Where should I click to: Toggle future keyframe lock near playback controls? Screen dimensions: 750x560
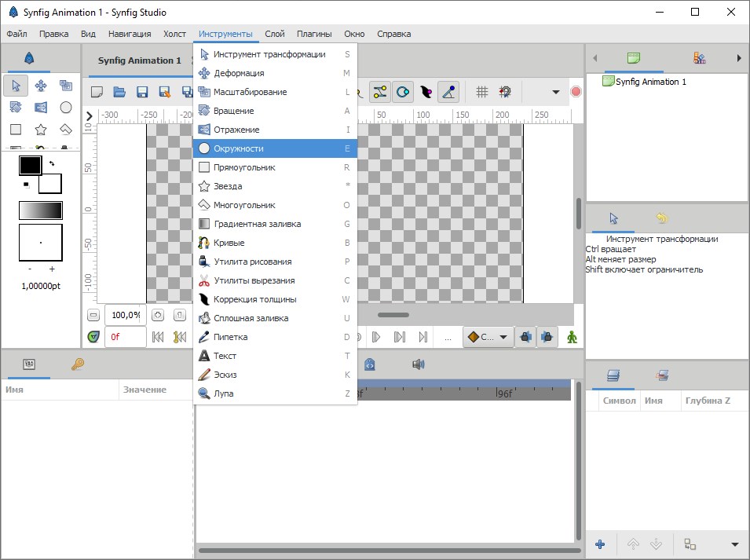pyautogui.click(x=547, y=336)
